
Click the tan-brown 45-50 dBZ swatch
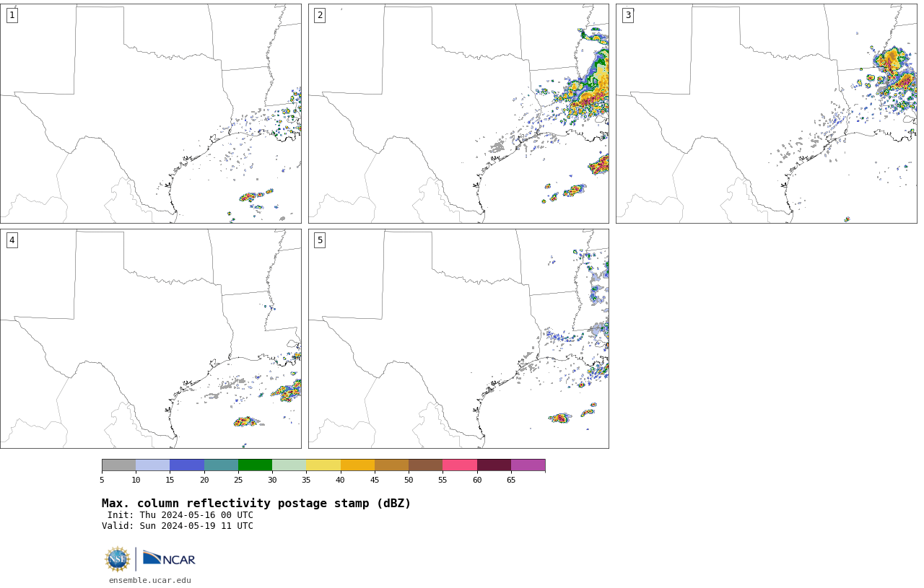coord(391,465)
